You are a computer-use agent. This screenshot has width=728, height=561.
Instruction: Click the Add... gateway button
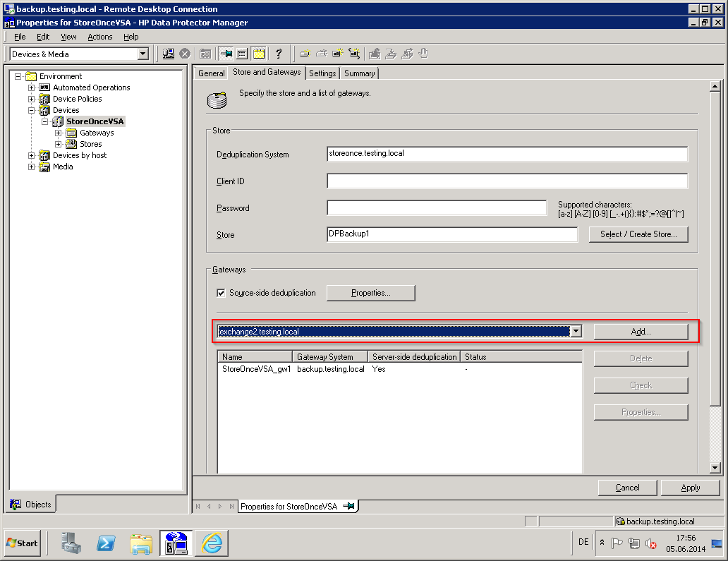pyautogui.click(x=641, y=332)
